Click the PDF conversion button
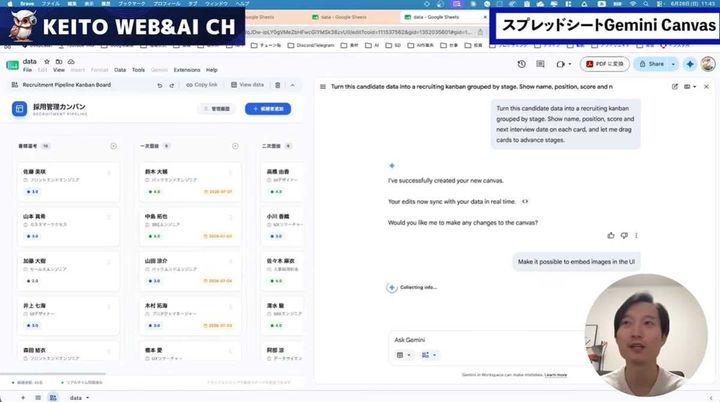This screenshot has height=402, width=720. click(604, 64)
